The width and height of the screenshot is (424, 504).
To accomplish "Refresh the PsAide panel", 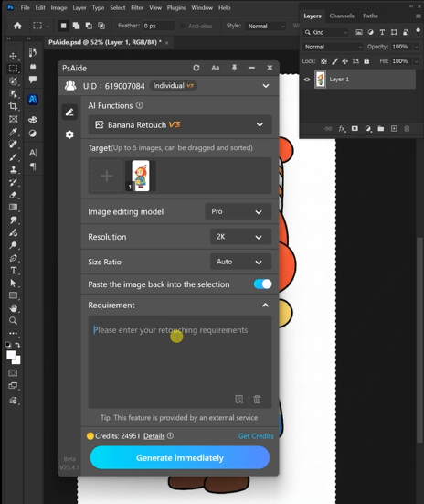I will [196, 68].
